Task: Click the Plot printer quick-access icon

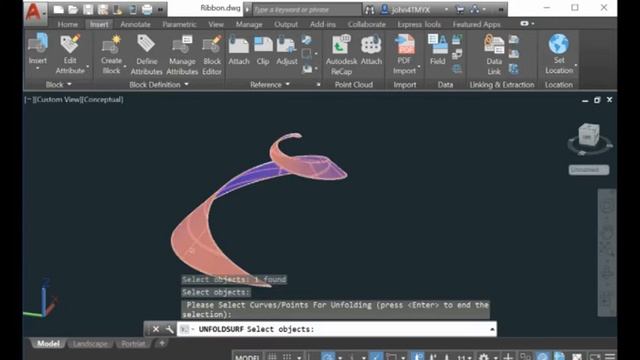Action: click(x=147, y=9)
